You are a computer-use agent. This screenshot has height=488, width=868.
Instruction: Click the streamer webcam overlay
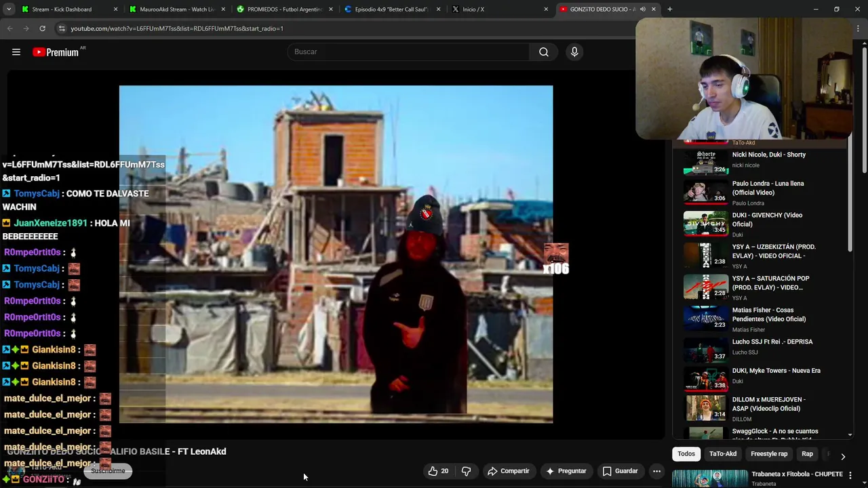[743, 79]
